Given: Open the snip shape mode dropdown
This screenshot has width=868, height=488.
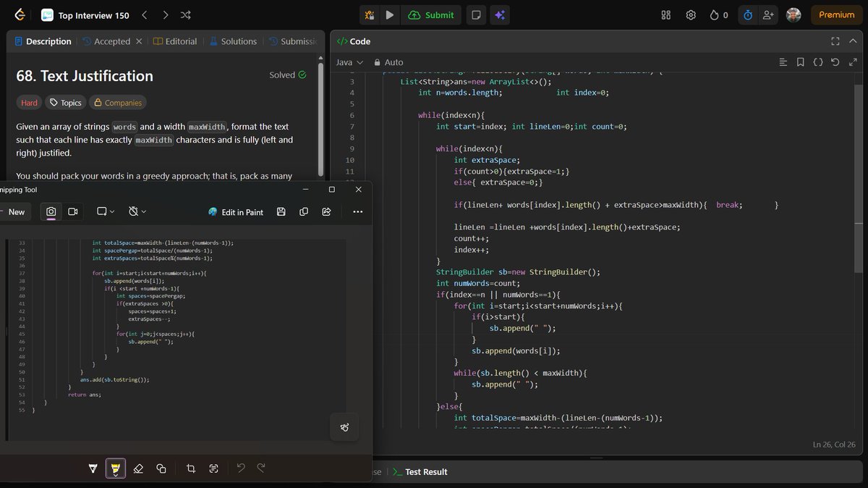Looking at the screenshot, I should click(105, 211).
